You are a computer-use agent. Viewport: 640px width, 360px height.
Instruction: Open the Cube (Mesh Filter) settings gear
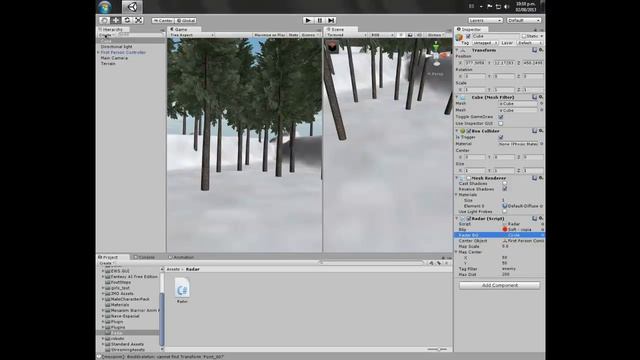541,97
